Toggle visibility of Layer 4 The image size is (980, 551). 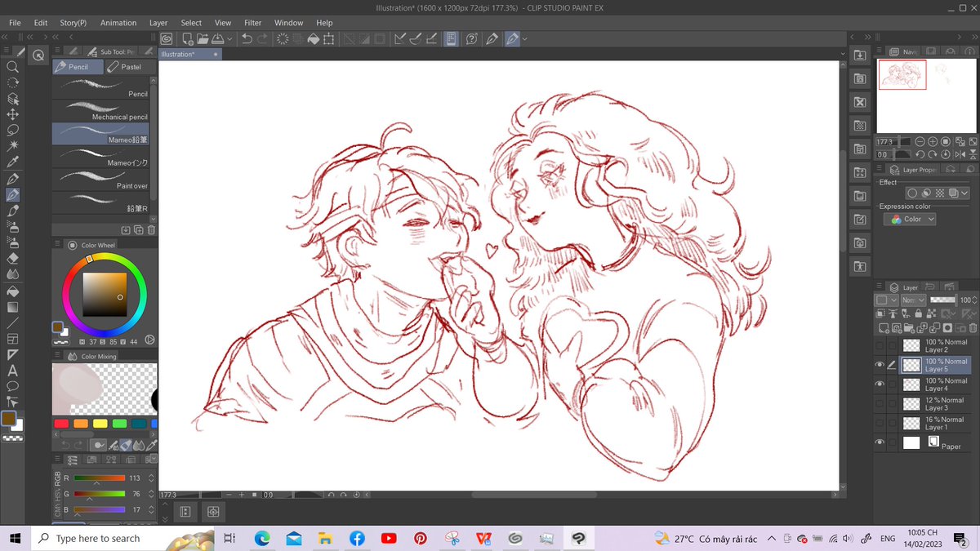(880, 384)
